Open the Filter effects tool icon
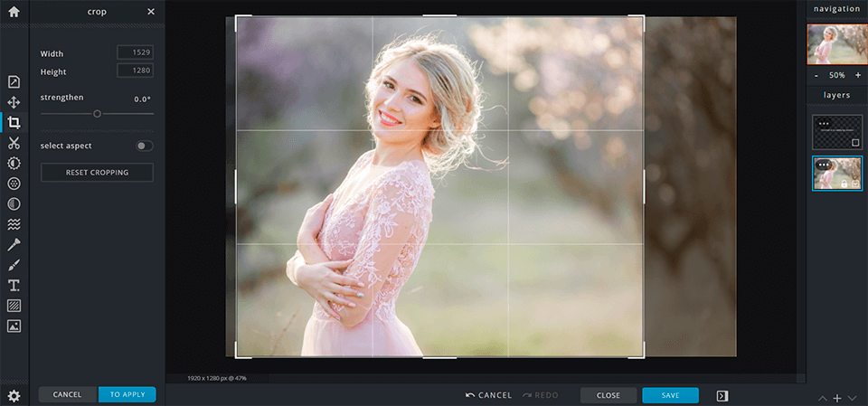This screenshot has width=868, height=406. point(14,184)
